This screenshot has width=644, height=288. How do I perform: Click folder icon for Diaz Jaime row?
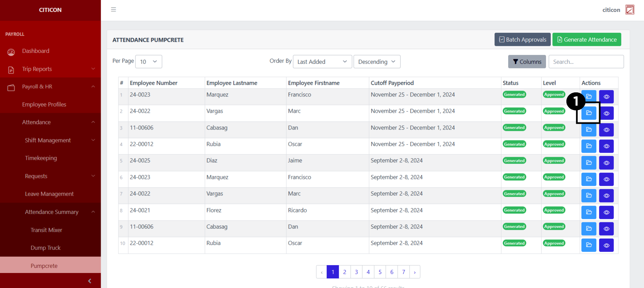coord(589,163)
